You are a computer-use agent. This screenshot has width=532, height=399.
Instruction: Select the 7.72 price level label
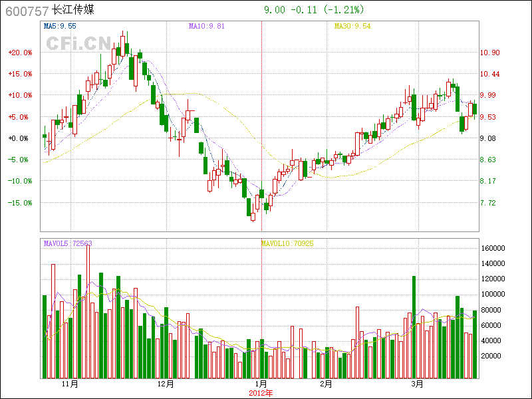(488, 203)
